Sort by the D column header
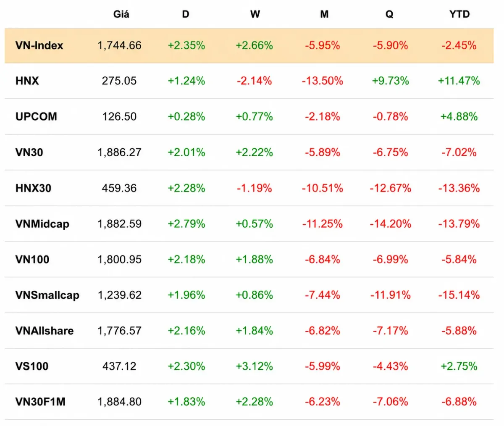This screenshot has height=426, width=504. pos(186,14)
